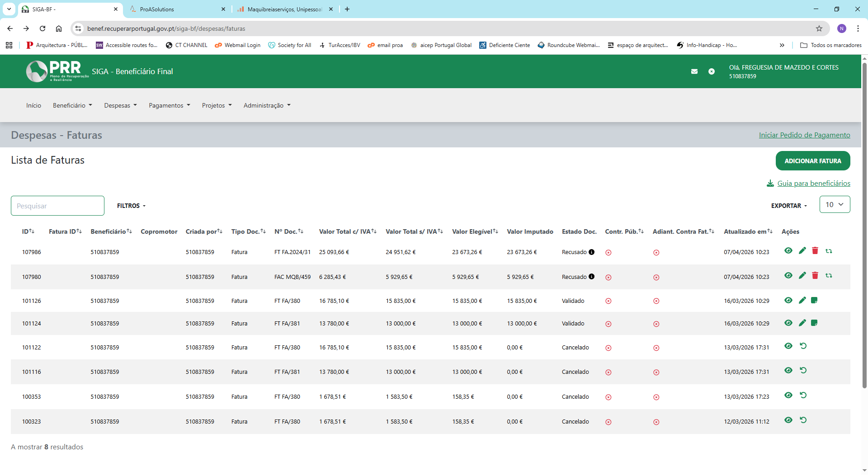The height and width of the screenshot is (476, 868).
Task: Reload the page using the browser refresh icon
Action: pos(42,28)
